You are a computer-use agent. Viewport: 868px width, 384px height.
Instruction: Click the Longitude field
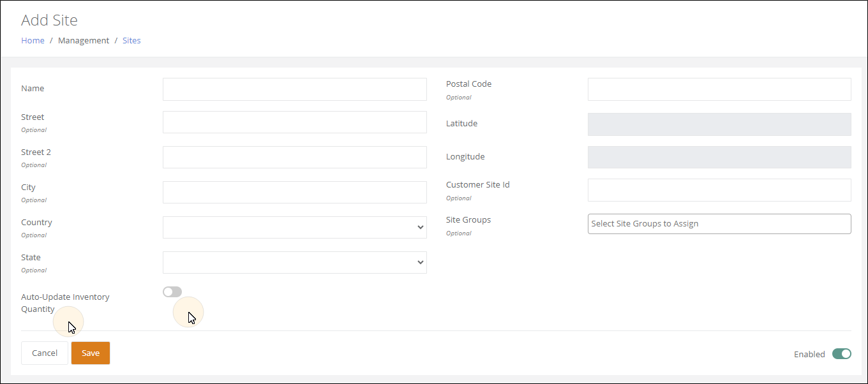pyautogui.click(x=719, y=157)
